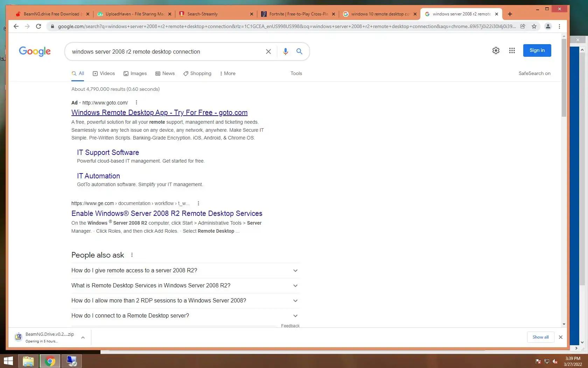Switch to BeamNG.drive Free Download browser tab
This screenshot has height=368, width=588.
click(x=51, y=14)
